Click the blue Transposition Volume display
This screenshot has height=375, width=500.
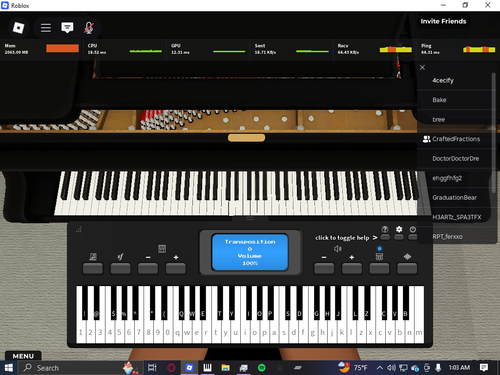tap(250, 252)
